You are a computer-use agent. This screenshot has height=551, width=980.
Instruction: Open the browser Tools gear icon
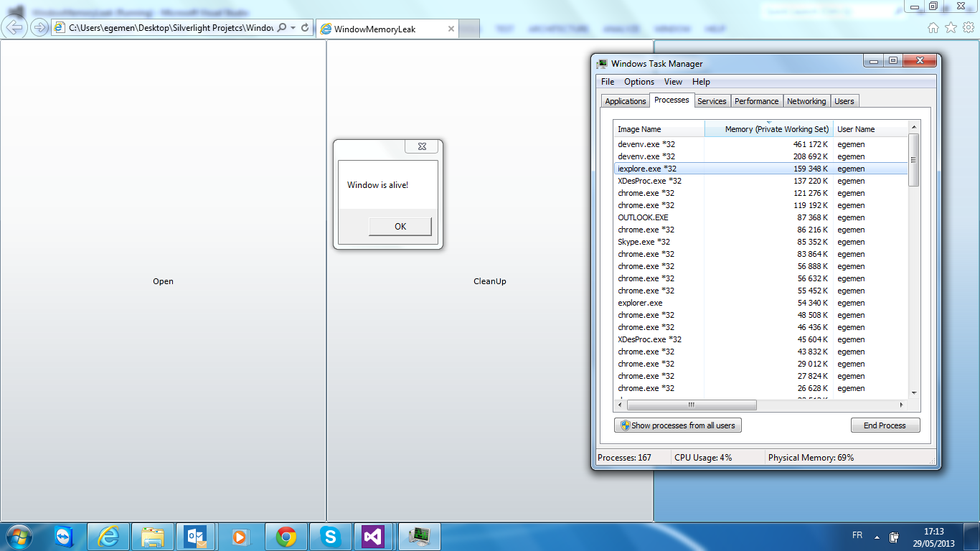[x=969, y=28]
